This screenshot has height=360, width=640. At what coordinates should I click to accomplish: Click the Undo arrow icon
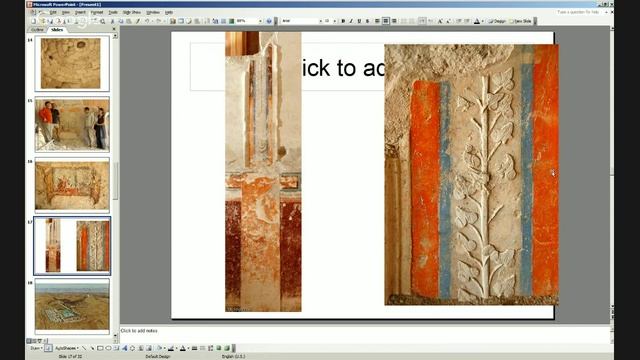[147, 21]
